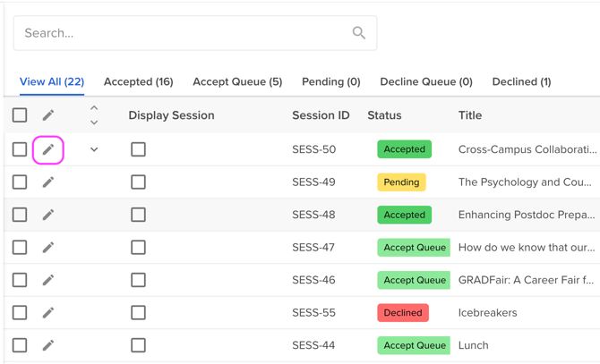Open the Accept Queue (5) tab
This screenshot has height=364, width=600.
tap(237, 81)
